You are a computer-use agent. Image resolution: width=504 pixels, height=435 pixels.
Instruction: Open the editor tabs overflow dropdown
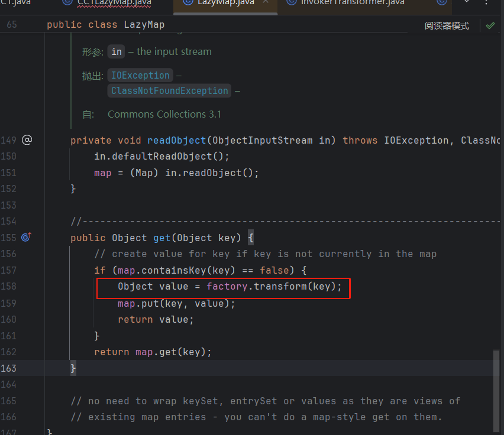click(x=467, y=2)
